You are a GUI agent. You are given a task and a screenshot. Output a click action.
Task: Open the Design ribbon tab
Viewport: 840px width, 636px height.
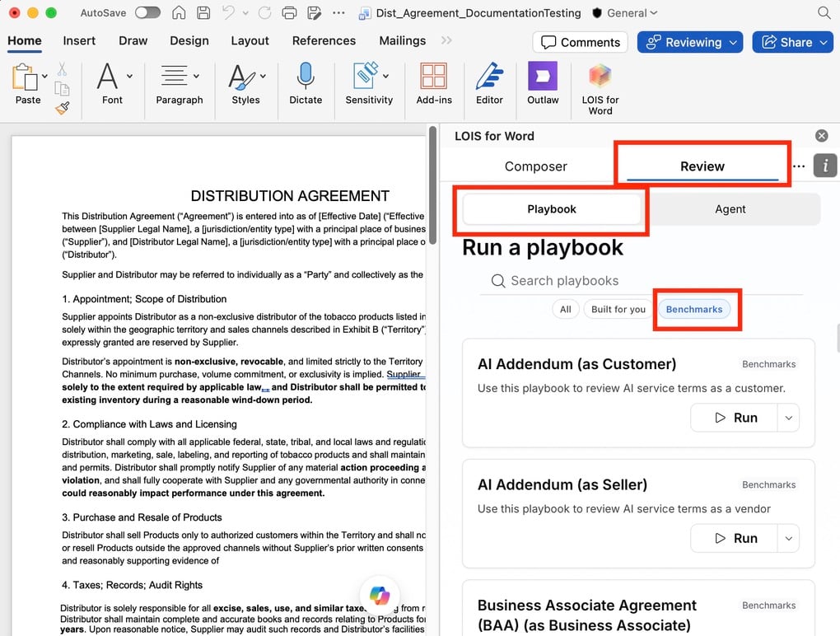tap(189, 40)
